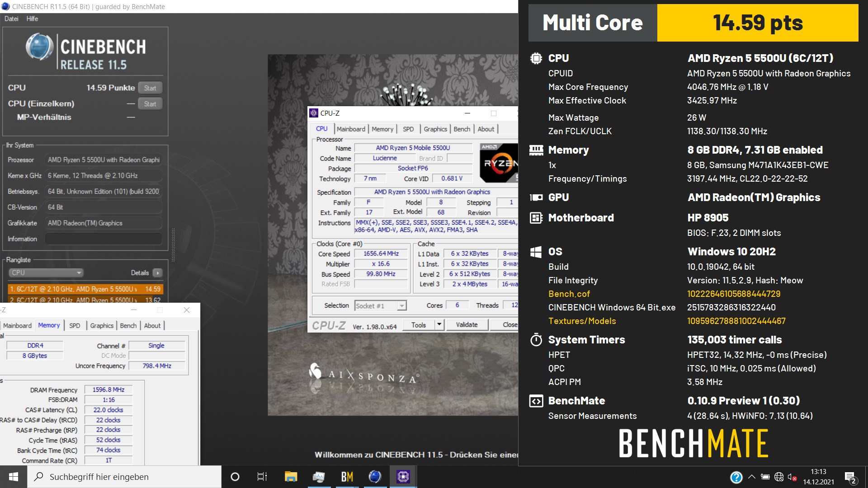Click the BenchMate CPU chip icon
The image size is (868, 488).
536,58
